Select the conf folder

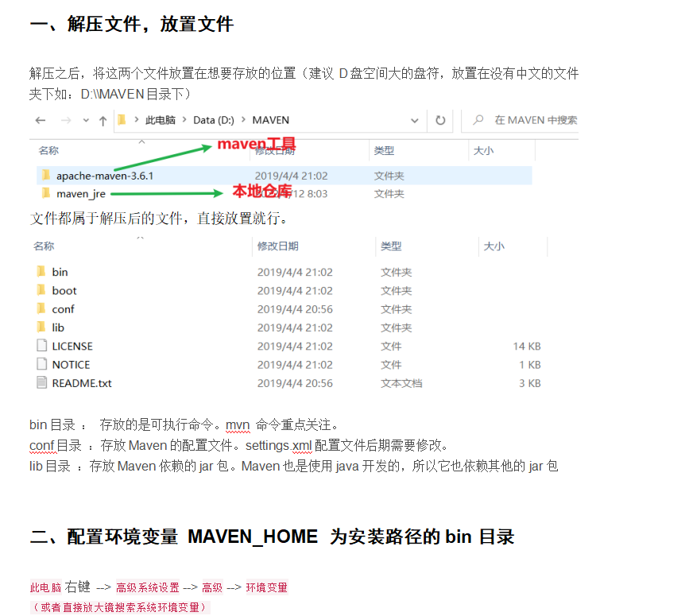[x=64, y=309]
